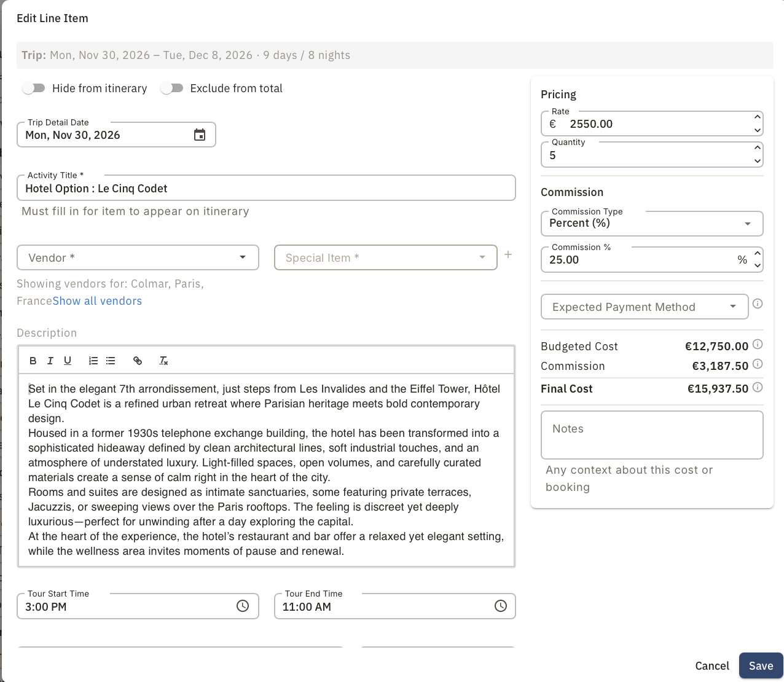Insert link in description editor

[x=138, y=361]
